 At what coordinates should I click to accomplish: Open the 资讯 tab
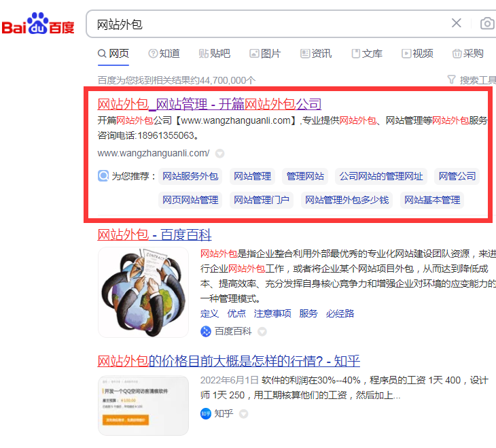316,54
